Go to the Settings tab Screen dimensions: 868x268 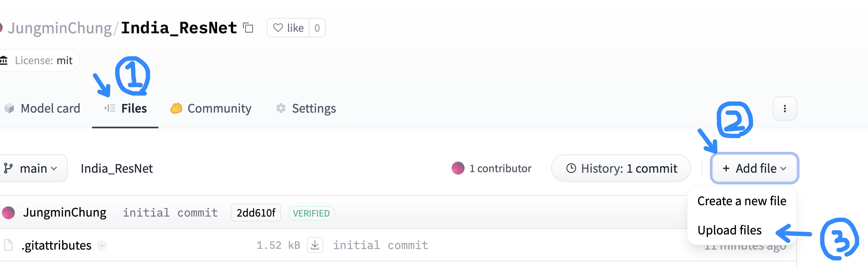click(306, 109)
